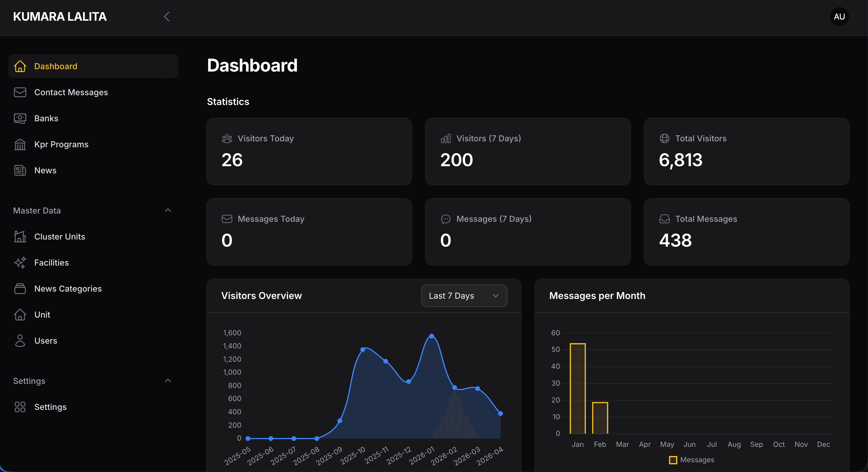This screenshot has height=472, width=868.
Task: Click the Kpr Programs building icon
Action: (20, 144)
